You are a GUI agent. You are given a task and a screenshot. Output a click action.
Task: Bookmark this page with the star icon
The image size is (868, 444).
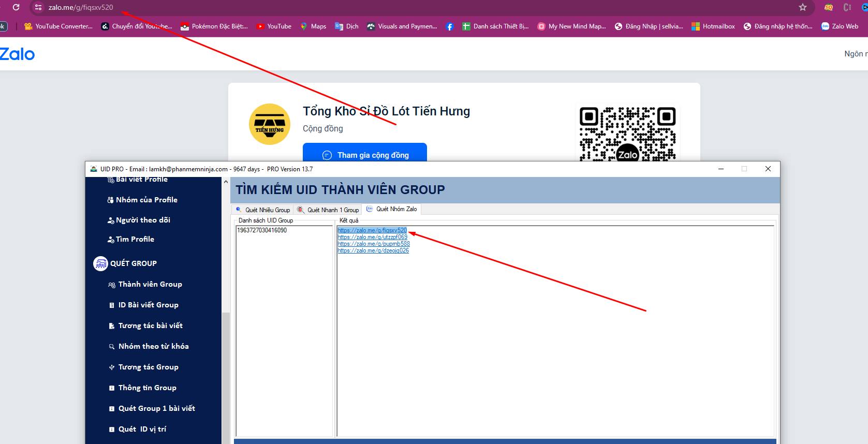point(803,7)
